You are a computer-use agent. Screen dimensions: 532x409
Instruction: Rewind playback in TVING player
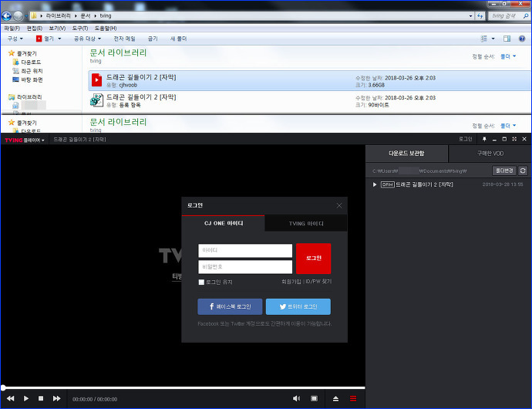(11, 398)
